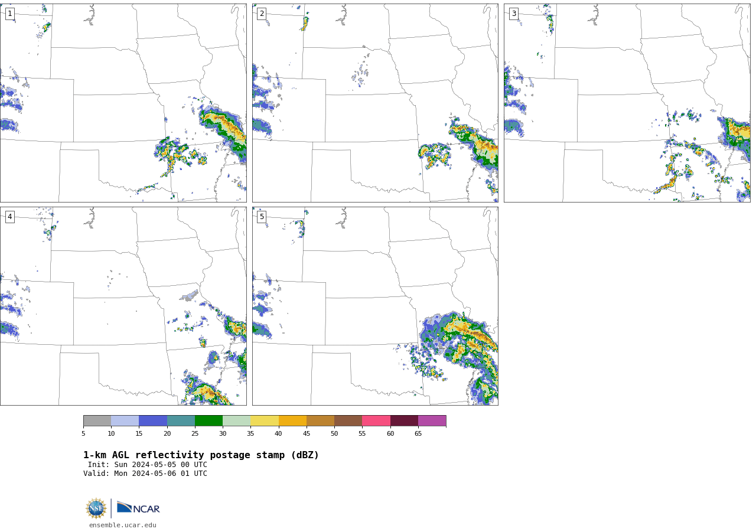Click the ensemble.ucar.edu text

(123, 525)
